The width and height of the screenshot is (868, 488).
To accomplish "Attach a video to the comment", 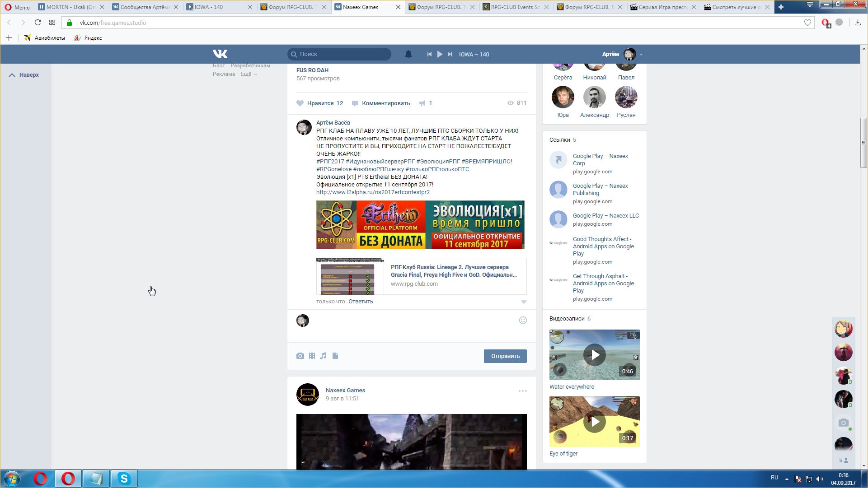I will tap(312, 356).
